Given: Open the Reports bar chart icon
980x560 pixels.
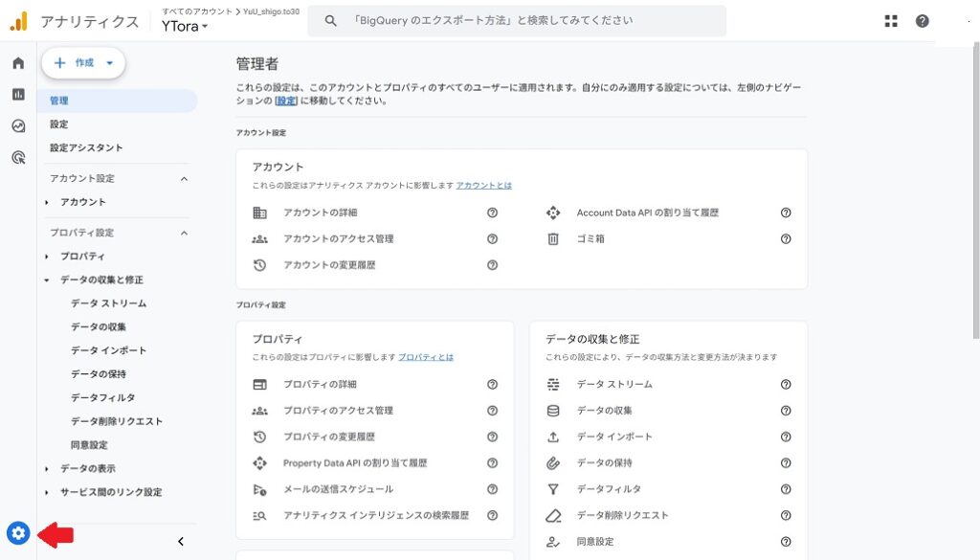Looking at the screenshot, I should (18, 95).
